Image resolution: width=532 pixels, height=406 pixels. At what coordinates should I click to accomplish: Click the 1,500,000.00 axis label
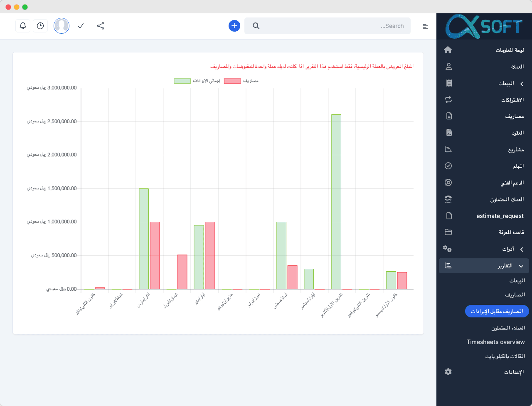click(x=52, y=188)
